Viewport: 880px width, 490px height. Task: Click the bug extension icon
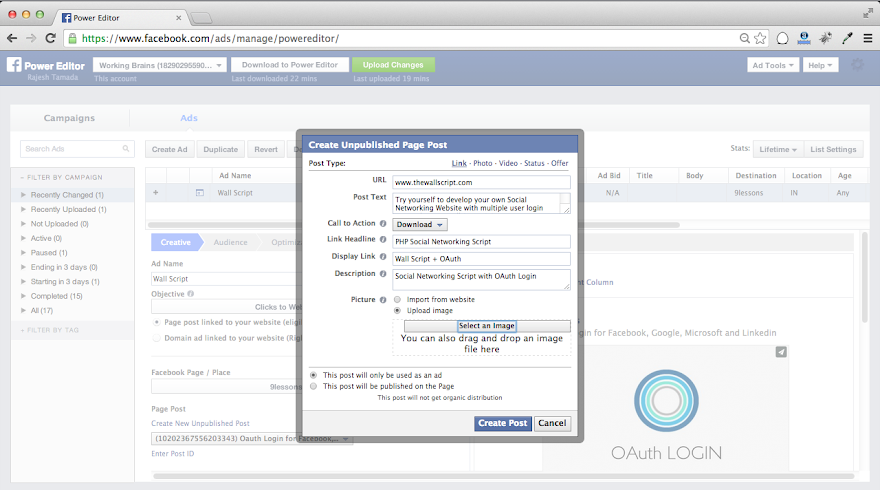(826, 38)
